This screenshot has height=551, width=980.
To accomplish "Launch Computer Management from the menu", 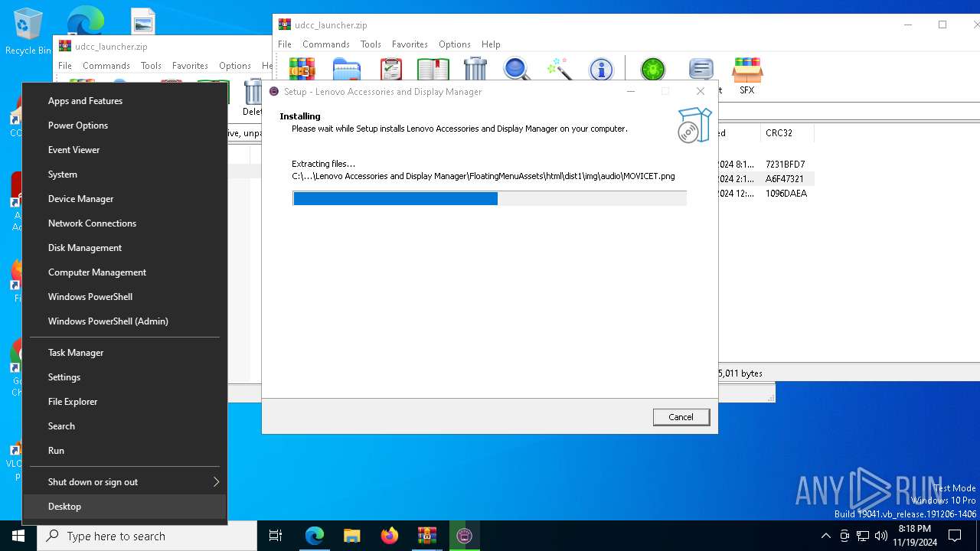I will 125,272.
